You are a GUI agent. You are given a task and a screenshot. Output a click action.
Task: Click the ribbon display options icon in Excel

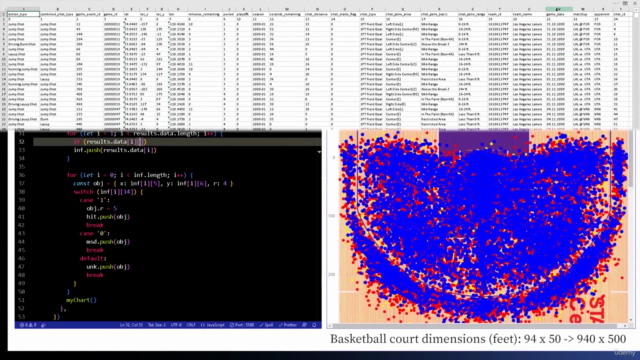pos(625,3)
